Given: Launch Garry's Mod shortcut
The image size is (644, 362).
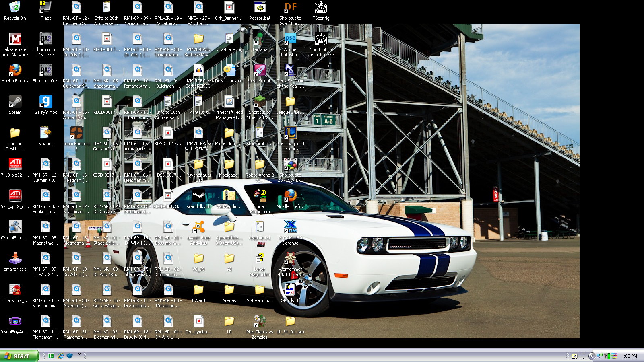Looking at the screenshot, I should [45, 102].
